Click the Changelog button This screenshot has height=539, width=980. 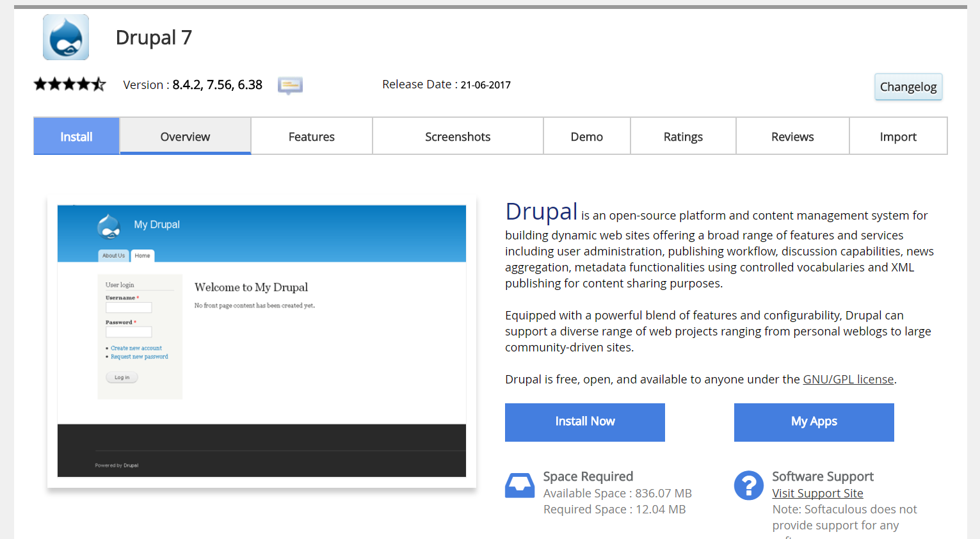pyautogui.click(x=908, y=86)
